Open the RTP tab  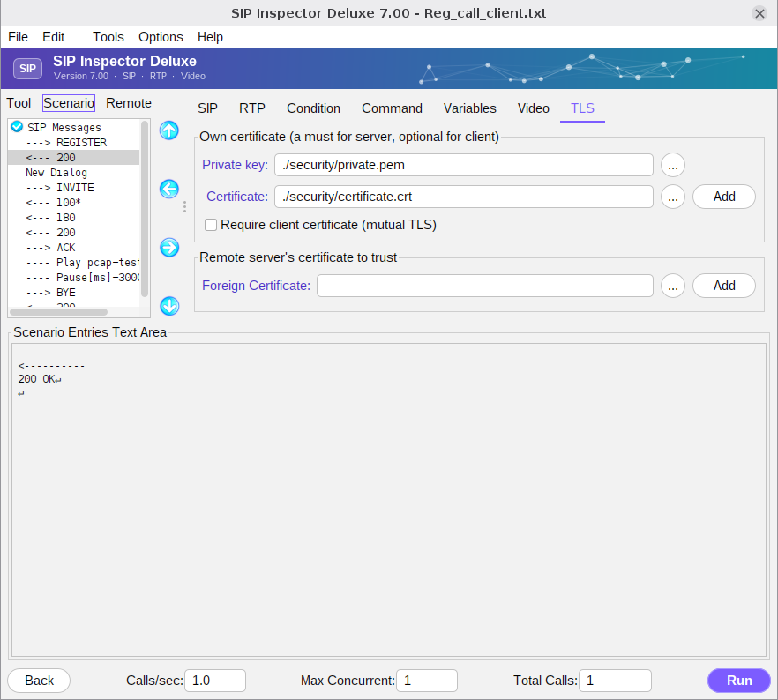[252, 108]
